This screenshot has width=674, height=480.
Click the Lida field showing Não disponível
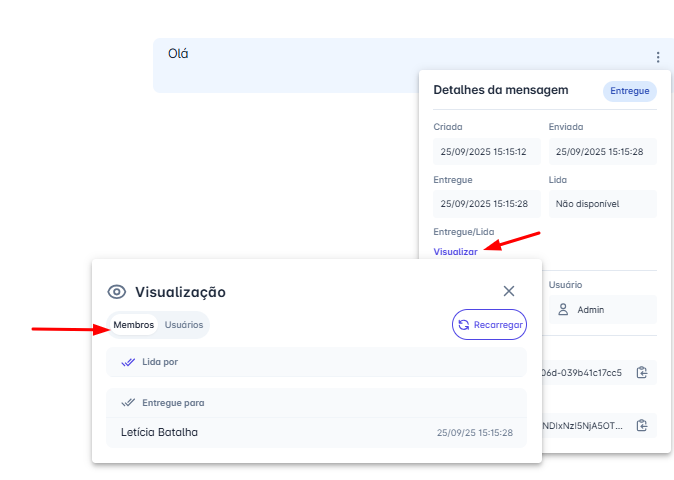(602, 204)
